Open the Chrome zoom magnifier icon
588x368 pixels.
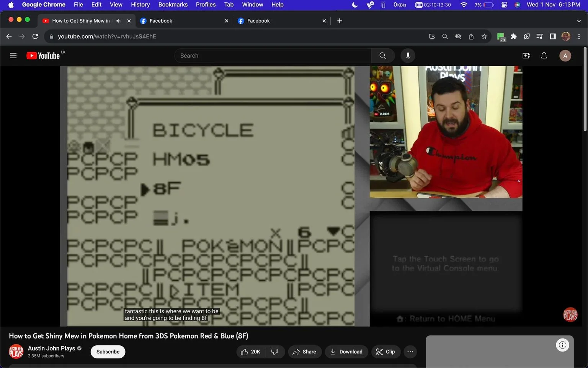point(445,36)
